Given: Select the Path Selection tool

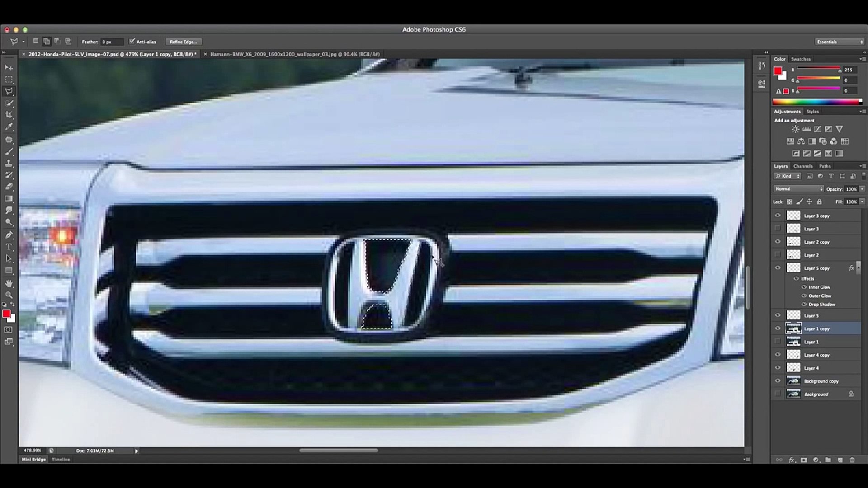Looking at the screenshot, I should (9, 258).
